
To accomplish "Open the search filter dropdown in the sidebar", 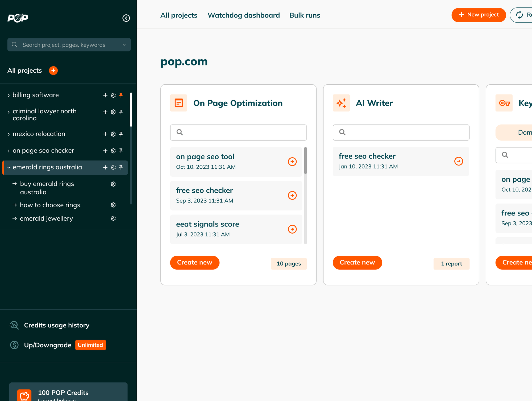I will pos(124,45).
